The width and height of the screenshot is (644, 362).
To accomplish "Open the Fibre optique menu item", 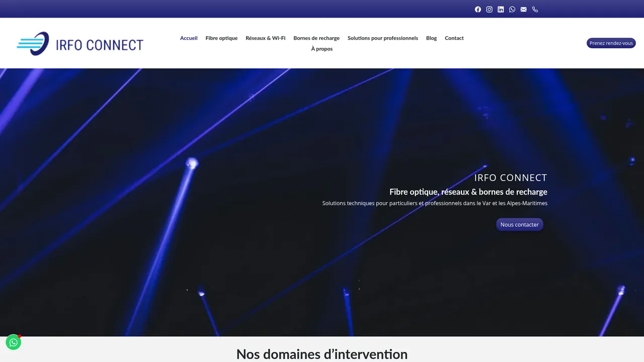I will [221, 38].
